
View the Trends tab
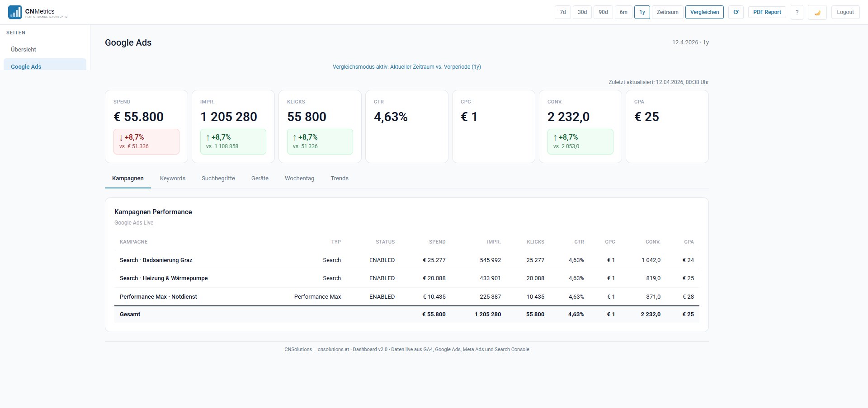(x=340, y=178)
